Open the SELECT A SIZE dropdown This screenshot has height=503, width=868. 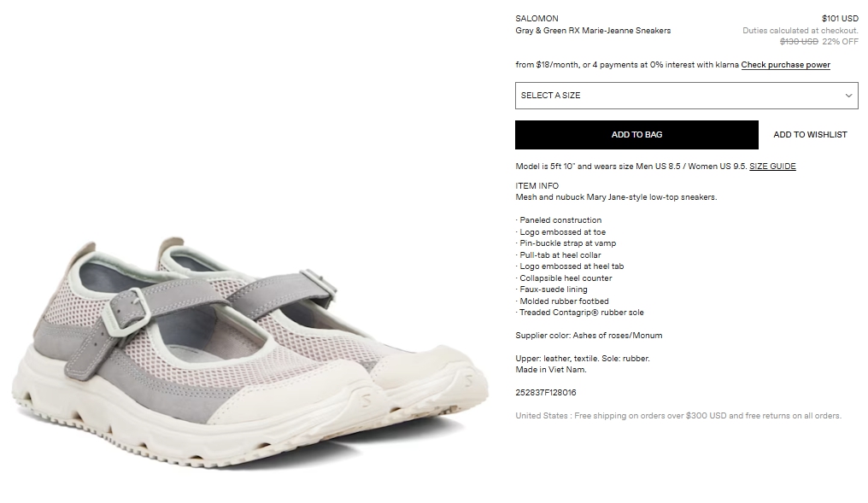686,96
